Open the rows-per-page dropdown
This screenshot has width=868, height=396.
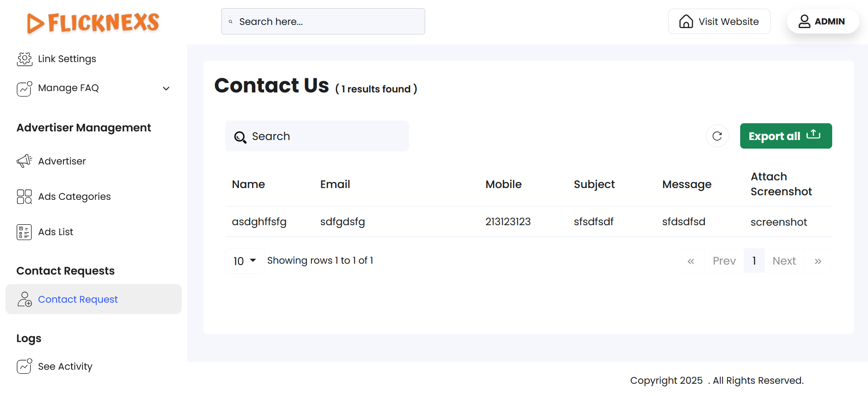pyautogui.click(x=245, y=261)
